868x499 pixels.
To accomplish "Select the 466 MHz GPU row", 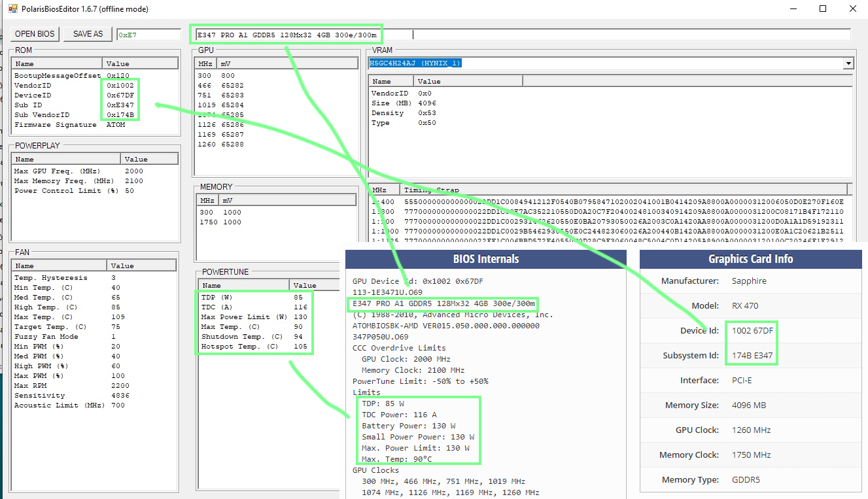I will coord(277,86).
